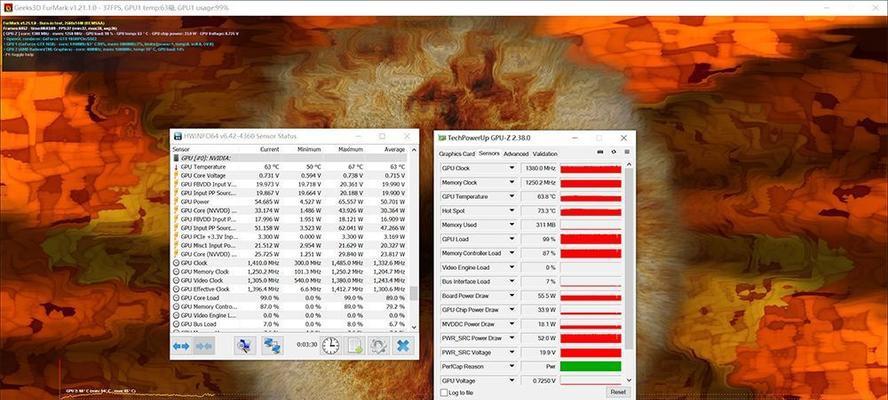Open the Board Power Draw dropdown arrow
The width and height of the screenshot is (888, 400).
[512, 296]
